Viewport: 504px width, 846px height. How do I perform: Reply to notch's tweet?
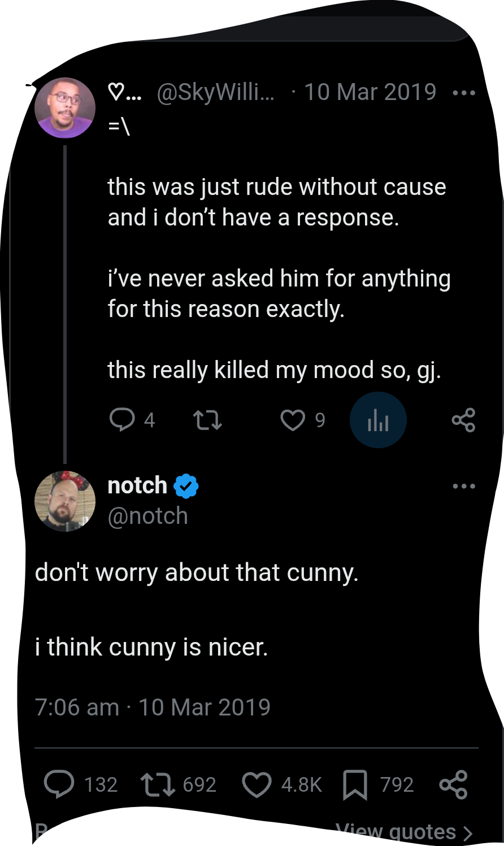[59, 784]
